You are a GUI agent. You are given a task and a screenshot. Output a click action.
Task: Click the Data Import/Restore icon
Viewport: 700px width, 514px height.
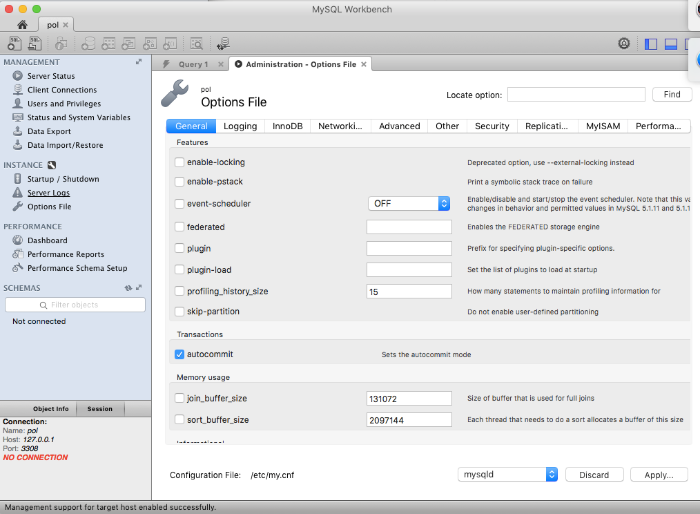tap(17, 145)
